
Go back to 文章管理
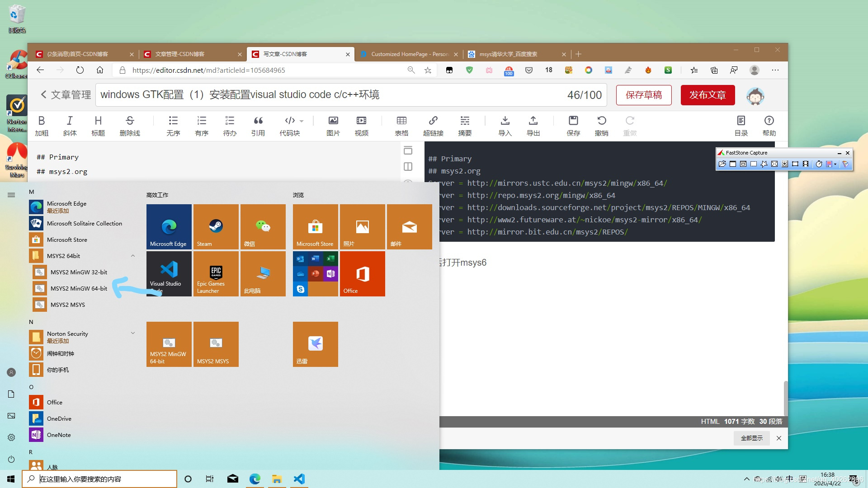[66, 95]
